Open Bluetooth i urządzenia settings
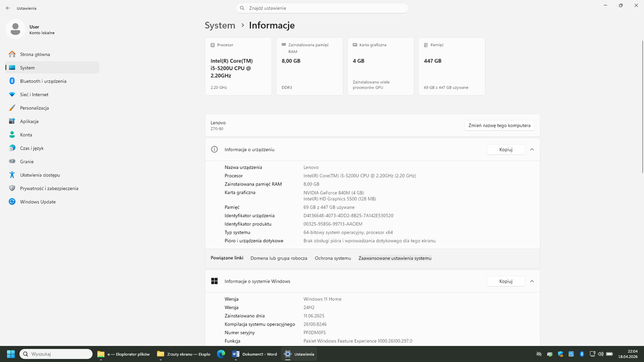 tap(52, 81)
